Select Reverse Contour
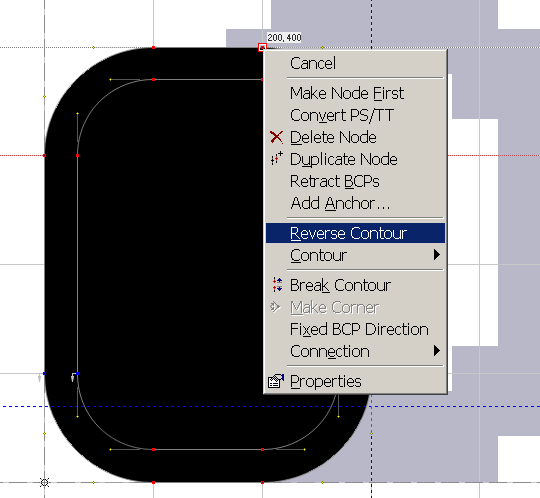 click(x=355, y=233)
